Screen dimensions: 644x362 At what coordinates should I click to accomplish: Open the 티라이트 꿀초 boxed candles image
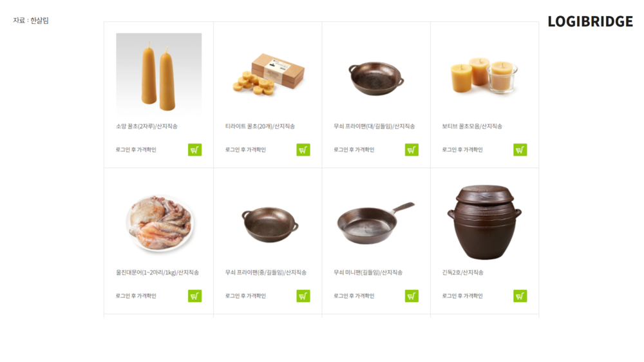[268, 74]
